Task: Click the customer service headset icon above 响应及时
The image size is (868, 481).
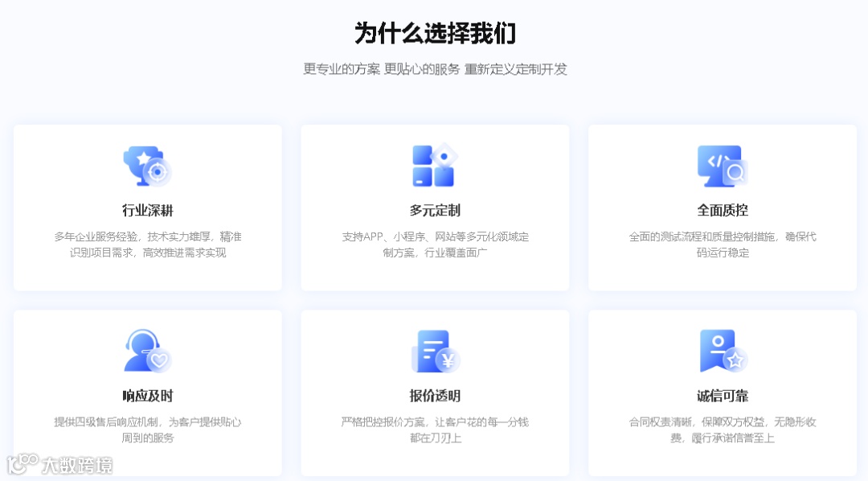Action: point(146,351)
